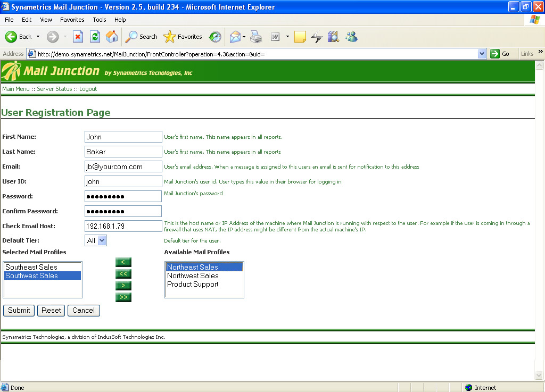Viewport: 545px width, 392px height.
Task: Click the Forward arrow icon
Action: click(x=53, y=37)
